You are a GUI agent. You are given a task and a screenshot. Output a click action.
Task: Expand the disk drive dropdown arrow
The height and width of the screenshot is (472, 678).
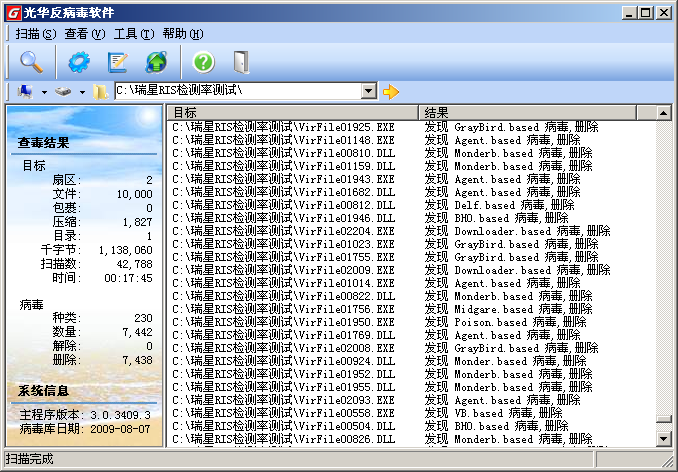coord(82,92)
